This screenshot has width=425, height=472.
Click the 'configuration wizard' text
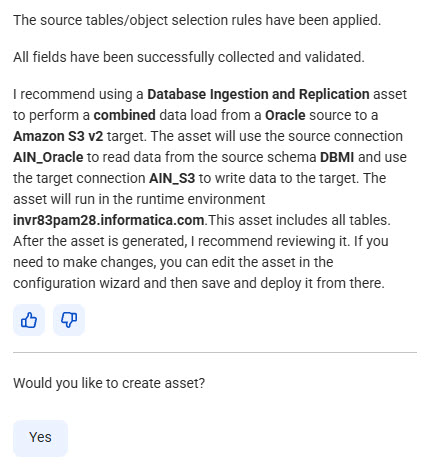pyautogui.click(x=76, y=283)
